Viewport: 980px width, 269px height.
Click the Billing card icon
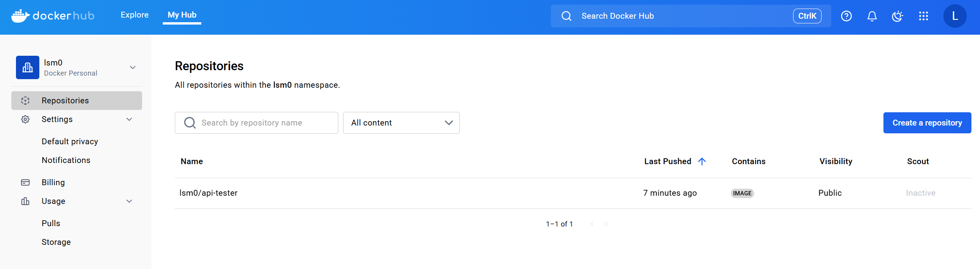click(x=25, y=182)
